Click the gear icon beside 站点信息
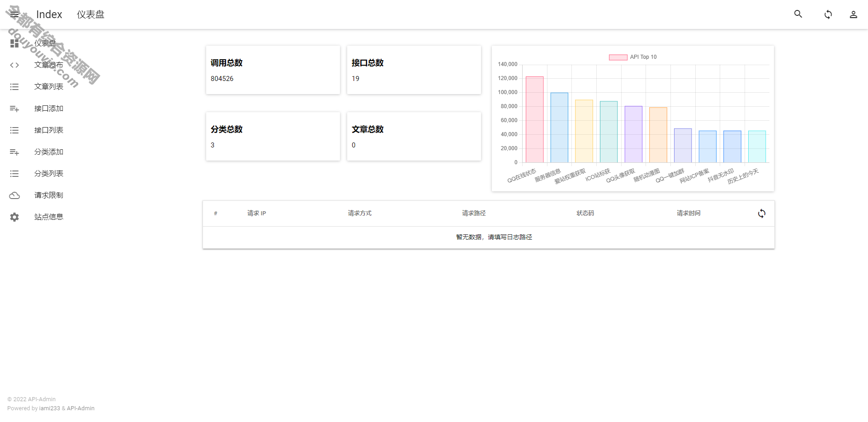 (14, 217)
